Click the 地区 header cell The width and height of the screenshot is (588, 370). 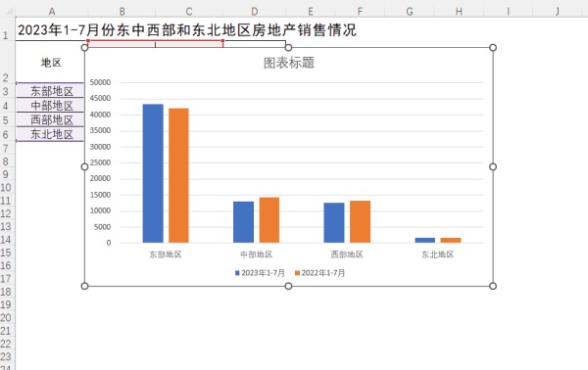(50, 63)
